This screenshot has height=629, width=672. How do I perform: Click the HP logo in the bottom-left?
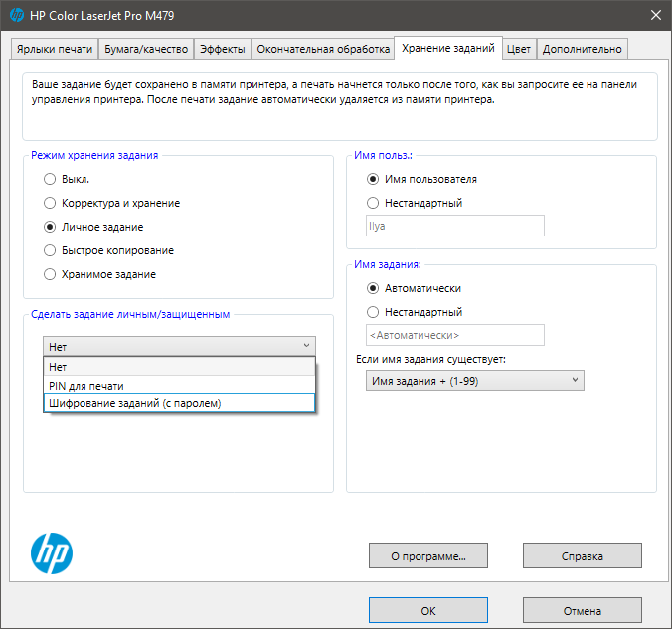pos(52,553)
